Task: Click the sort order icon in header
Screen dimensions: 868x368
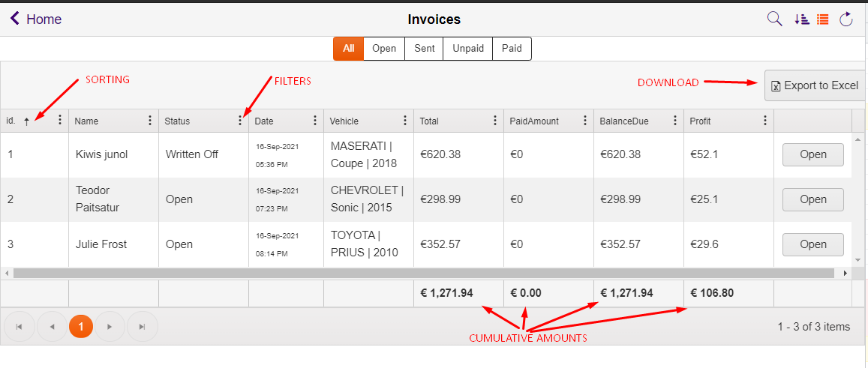Action: click(801, 19)
